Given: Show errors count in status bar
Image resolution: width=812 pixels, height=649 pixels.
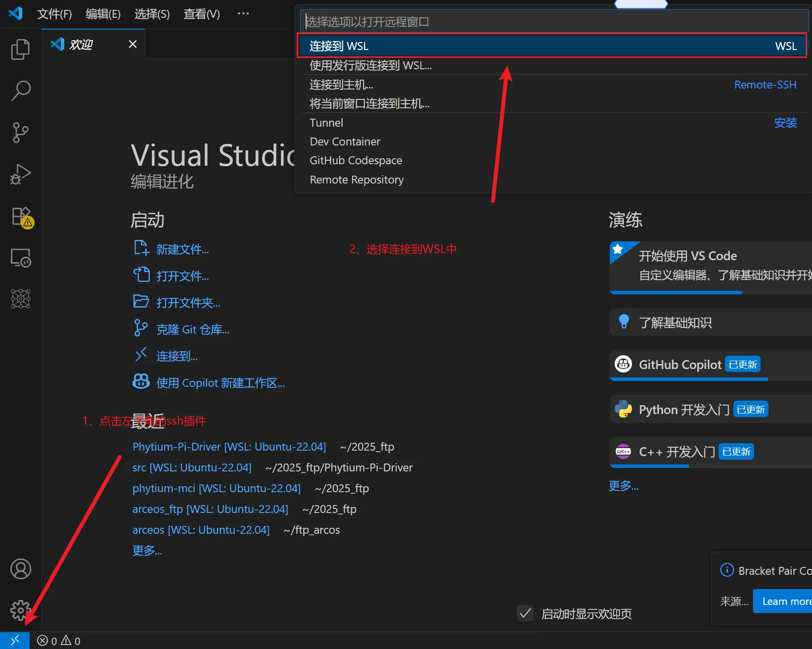Looking at the screenshot, I should [x=47, y=641].
